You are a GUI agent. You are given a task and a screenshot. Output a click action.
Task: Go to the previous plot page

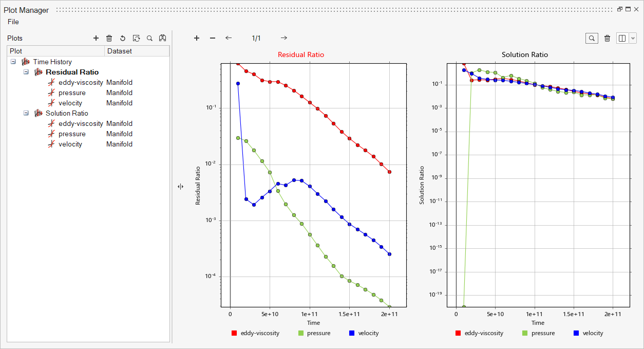point(229,38)
